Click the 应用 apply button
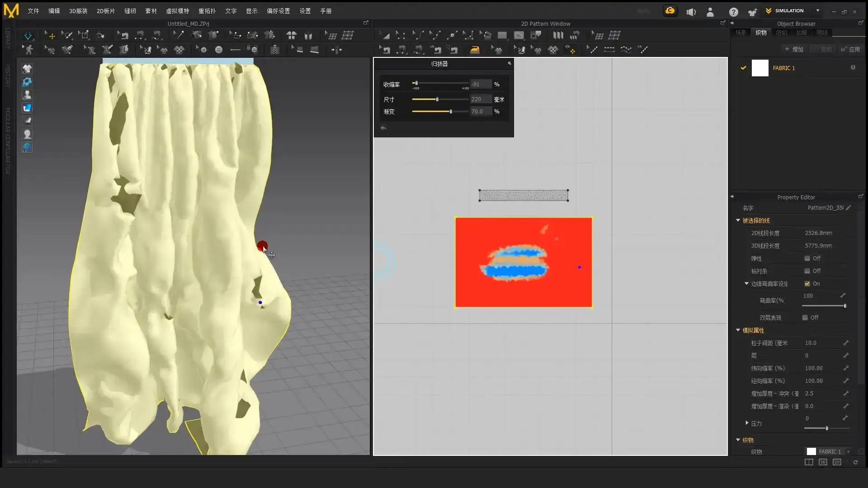The image size is (868, 488). pyautogui.click(x=850, y=49)
